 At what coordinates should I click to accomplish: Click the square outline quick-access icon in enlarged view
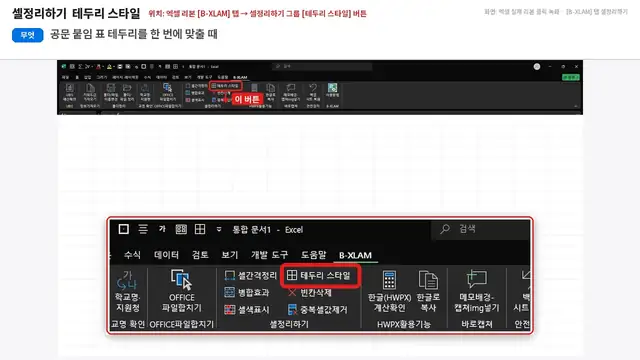click(124, 229)
